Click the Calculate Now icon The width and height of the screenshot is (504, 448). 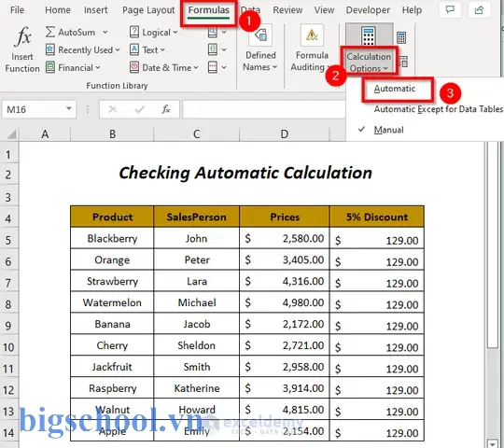pos(401,37)
